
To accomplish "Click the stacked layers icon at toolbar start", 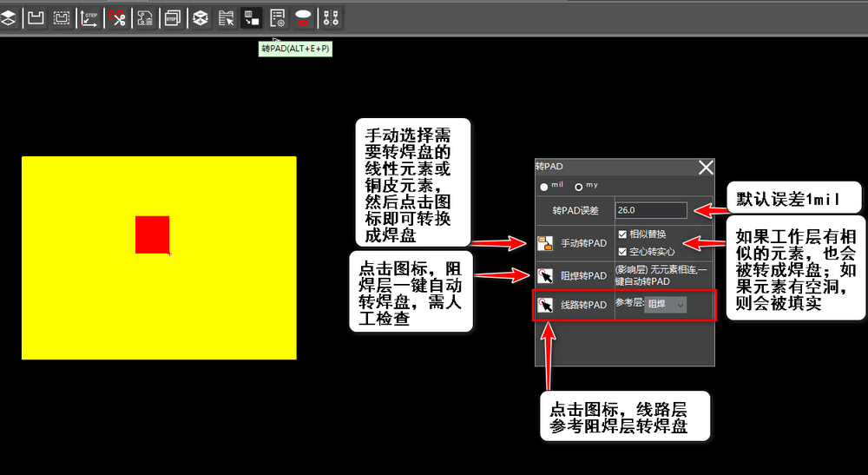I will pyautogui.click(x=8, y=18).
